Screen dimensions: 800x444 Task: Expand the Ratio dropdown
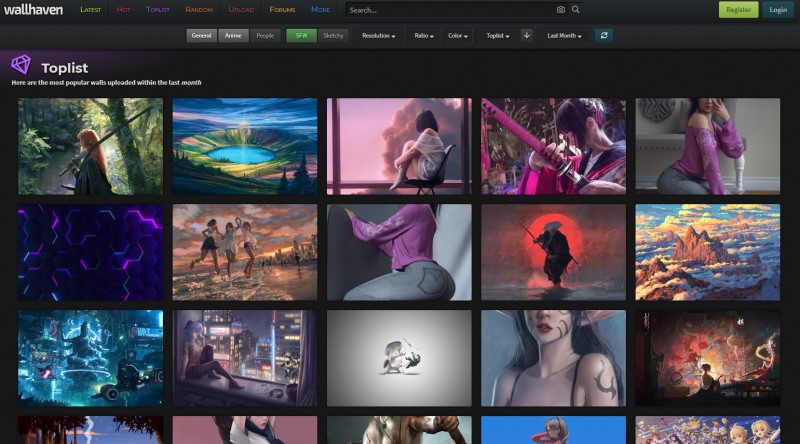pos(424,35)
